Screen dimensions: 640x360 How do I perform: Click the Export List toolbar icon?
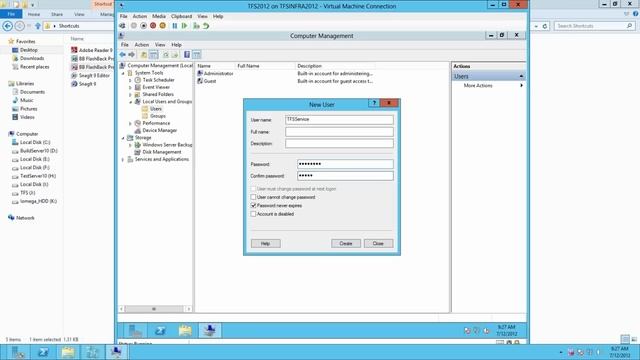(175, 55)
